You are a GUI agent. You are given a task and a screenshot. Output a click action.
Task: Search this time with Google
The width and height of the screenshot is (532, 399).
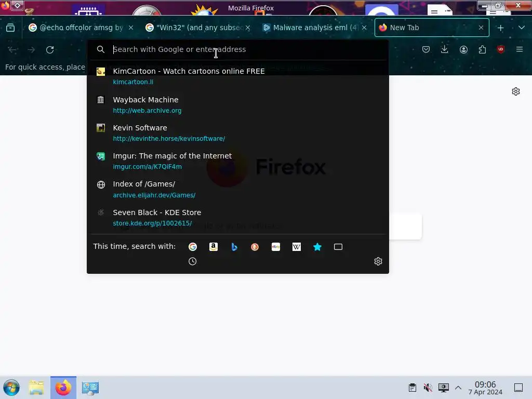pos(192,247)
